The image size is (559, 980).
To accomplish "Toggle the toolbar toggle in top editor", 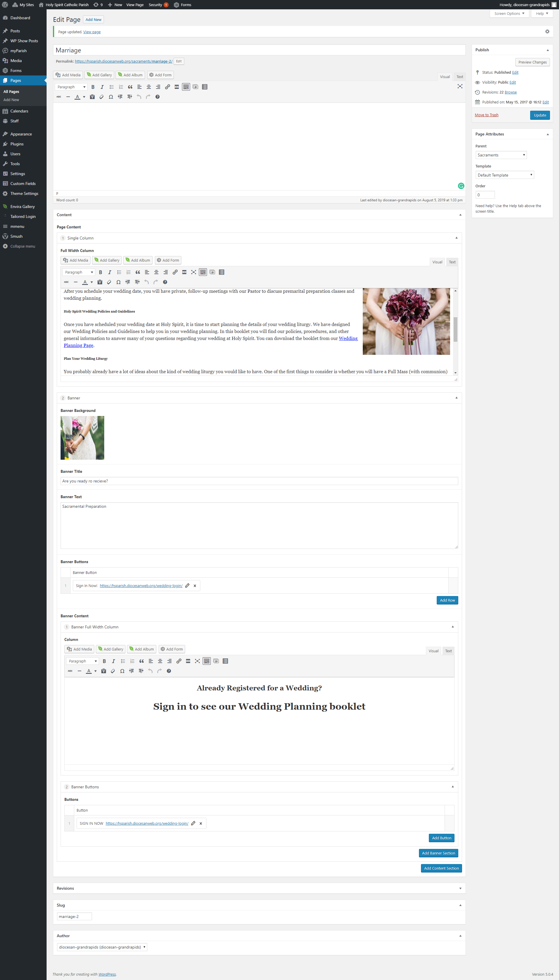I will [x=186, y=87].
